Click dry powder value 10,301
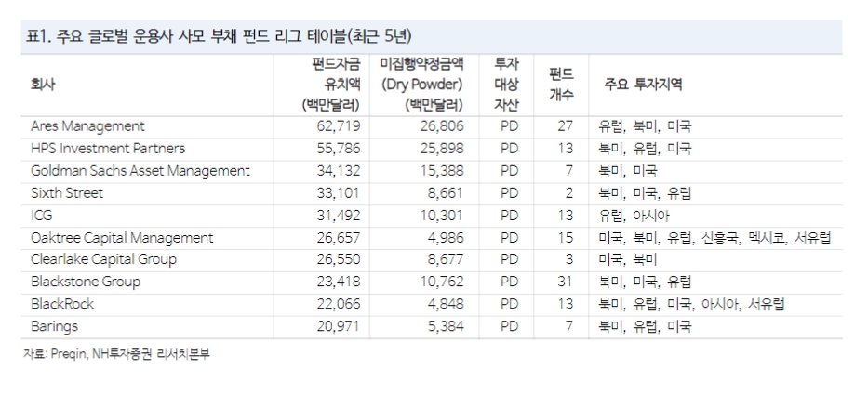The height and width of the screenshot is (394, 868). point(442,216)
